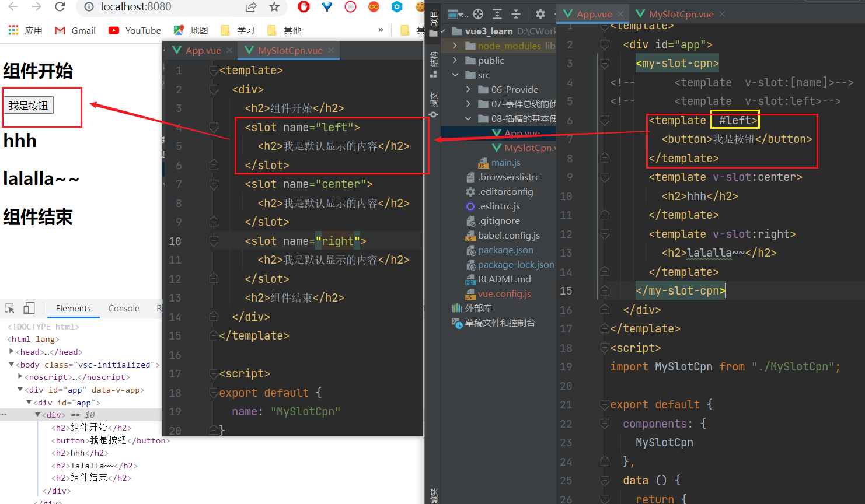Select .eslintrc.js in the project tree
The height and width of the screenshot is (504, 865).
(493, 206)
